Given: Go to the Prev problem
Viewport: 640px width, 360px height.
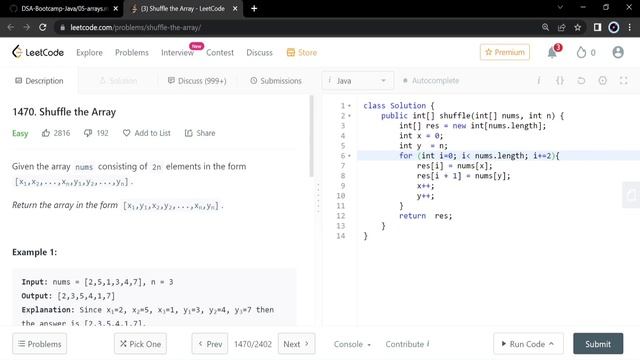Looking at the screenshot, I should pos(210,344).
